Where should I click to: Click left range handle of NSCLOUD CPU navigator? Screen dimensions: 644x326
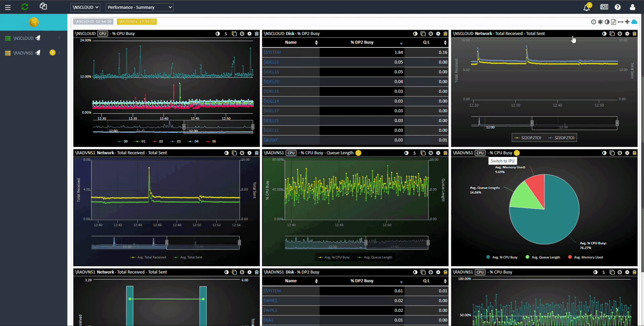click(184, 127)
